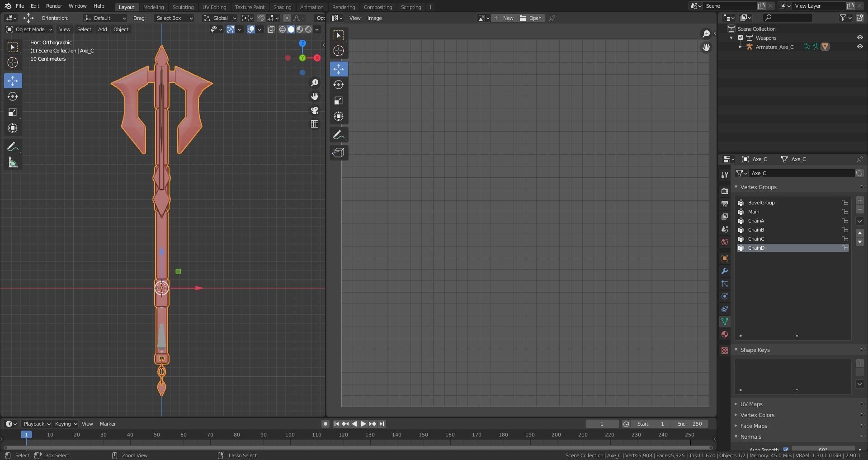The height and width of the screenshot is (460, 868).
Task: Enable snapping with the magnet icon
Action: click(261, 18)
